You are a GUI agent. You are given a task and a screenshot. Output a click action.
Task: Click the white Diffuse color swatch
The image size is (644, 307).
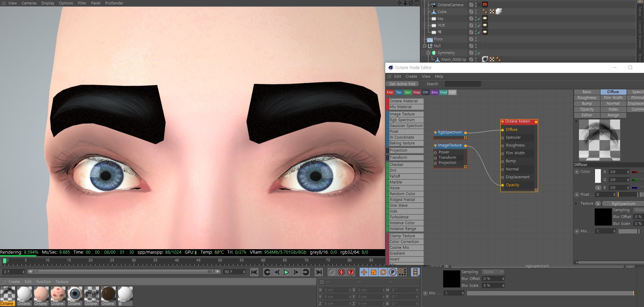click(598, 176)
